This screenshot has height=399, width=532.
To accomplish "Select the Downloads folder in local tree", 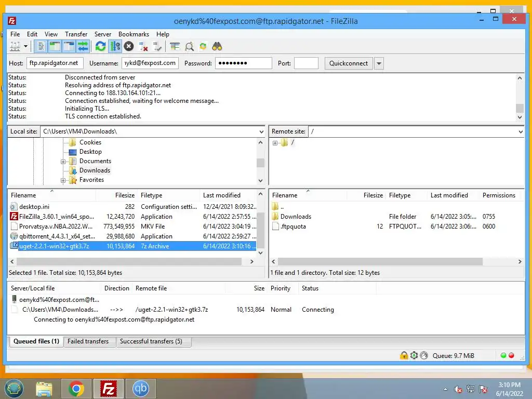I will tap(95, 170).
